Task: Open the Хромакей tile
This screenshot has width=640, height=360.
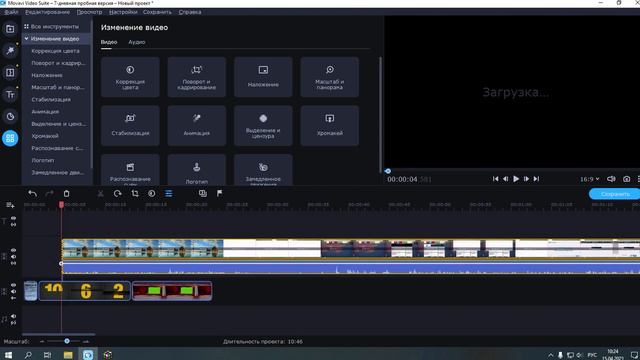Action: click(330, 126)
